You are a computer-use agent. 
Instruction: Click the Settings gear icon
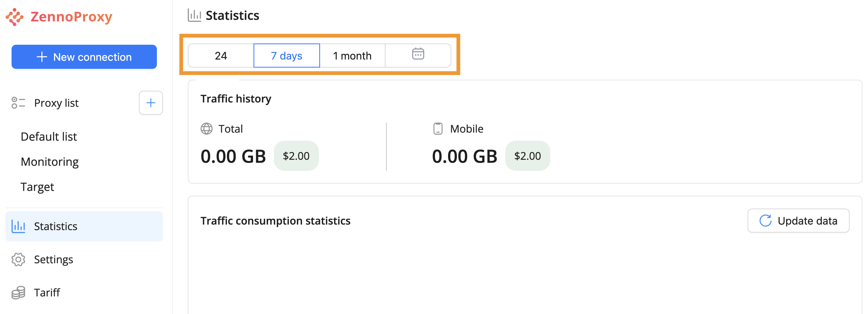[18, 259]
